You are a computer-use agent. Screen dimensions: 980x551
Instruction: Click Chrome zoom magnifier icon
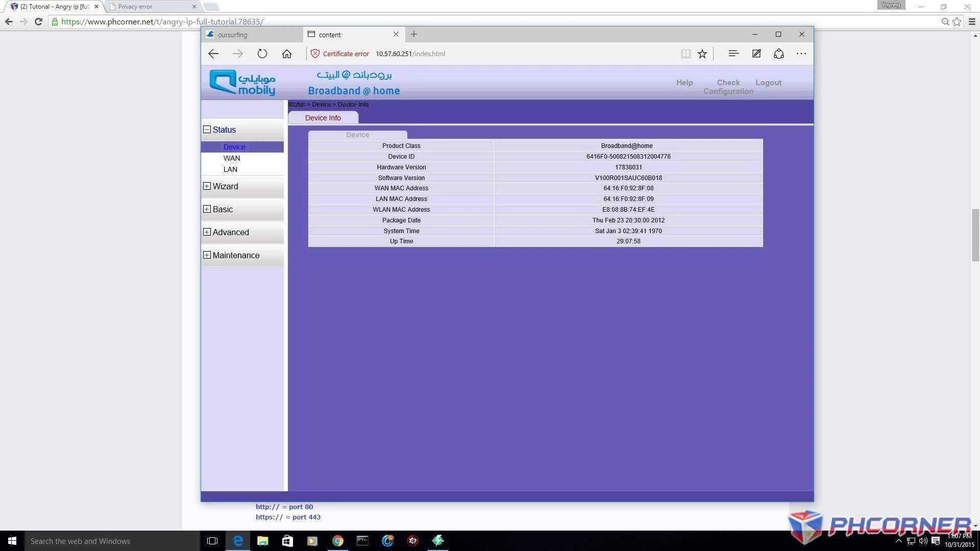pos(945,21)
